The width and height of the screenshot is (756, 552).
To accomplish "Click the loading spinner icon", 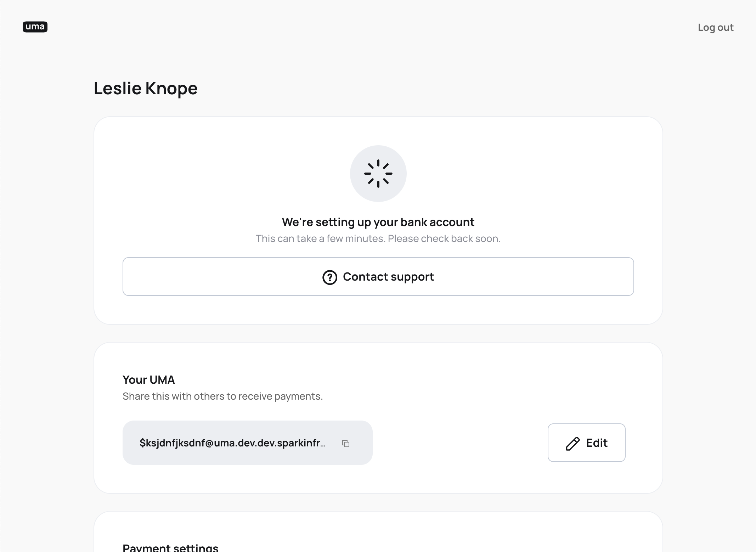I will [x=378, y=174].
